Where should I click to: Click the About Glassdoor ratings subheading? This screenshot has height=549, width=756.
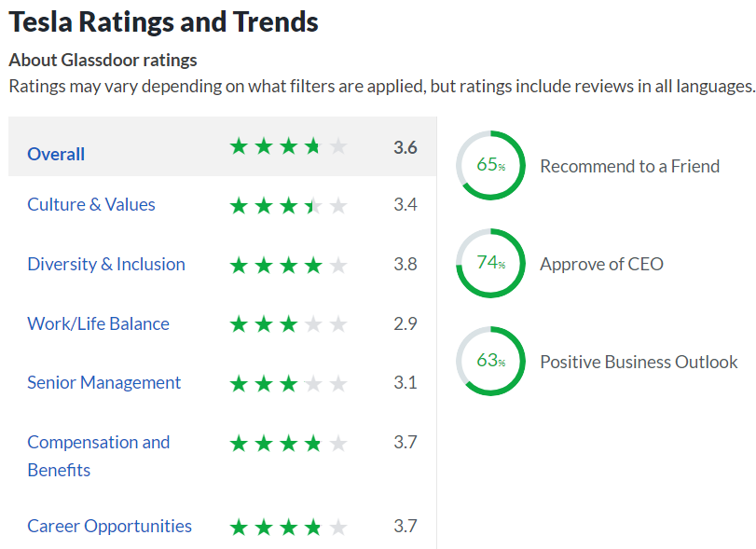point(103,61)
